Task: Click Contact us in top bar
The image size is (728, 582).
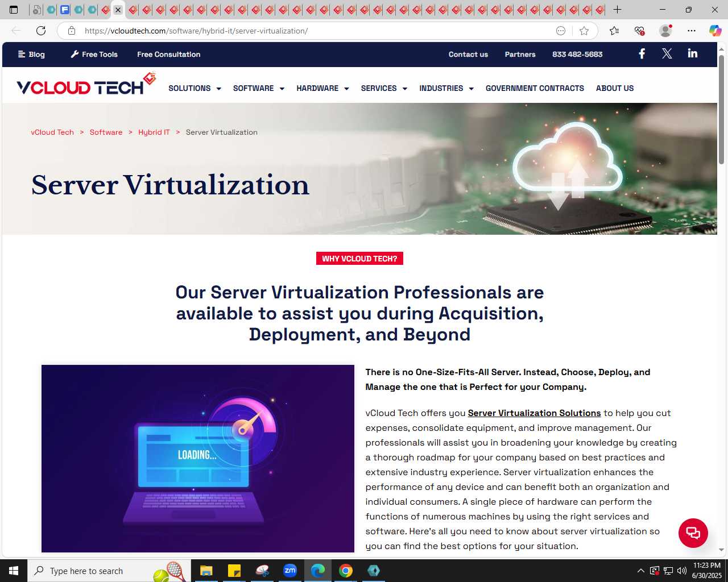Action: [x=468, y=55]
